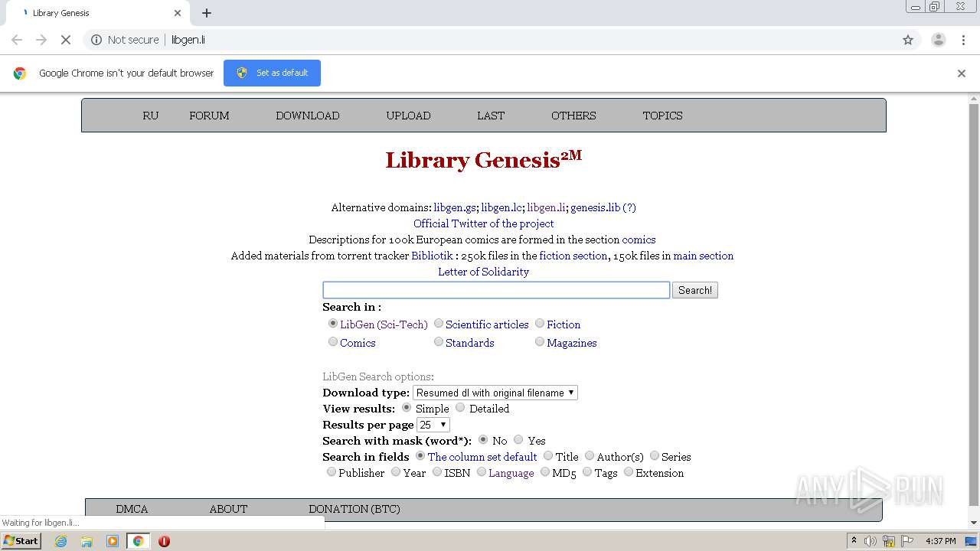The width and height of the screenshot is (980, 551).
Task: Open the network tray icon
Action: (889, 541)
